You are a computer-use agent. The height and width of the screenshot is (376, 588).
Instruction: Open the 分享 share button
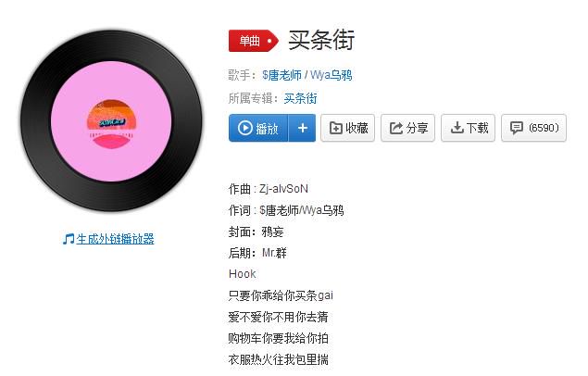click(407, 128)
